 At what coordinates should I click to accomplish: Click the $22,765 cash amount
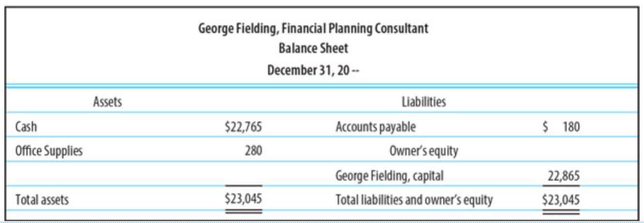pyautogui.click(x=242, y=127)
